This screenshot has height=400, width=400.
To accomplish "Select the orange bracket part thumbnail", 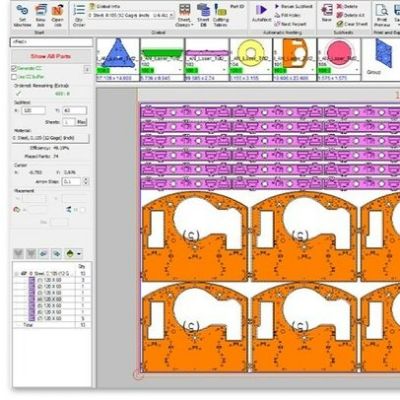I will click(295, 53).
